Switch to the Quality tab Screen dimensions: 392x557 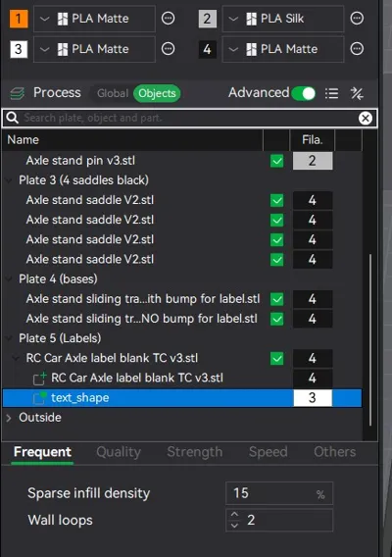point(119,452)
